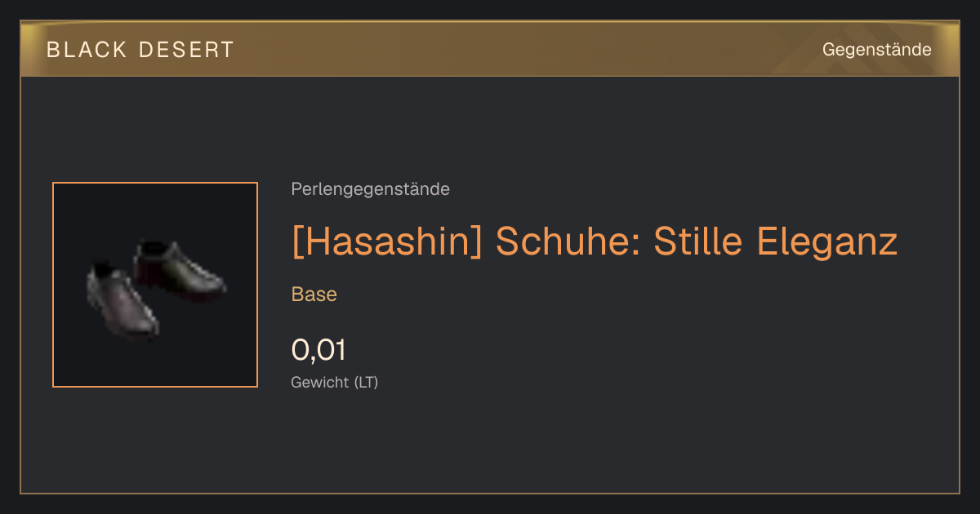Viewport: 980px width, 514px height.
Task: Select the shoes item thumbnail
Action: (x=155, y=285)
